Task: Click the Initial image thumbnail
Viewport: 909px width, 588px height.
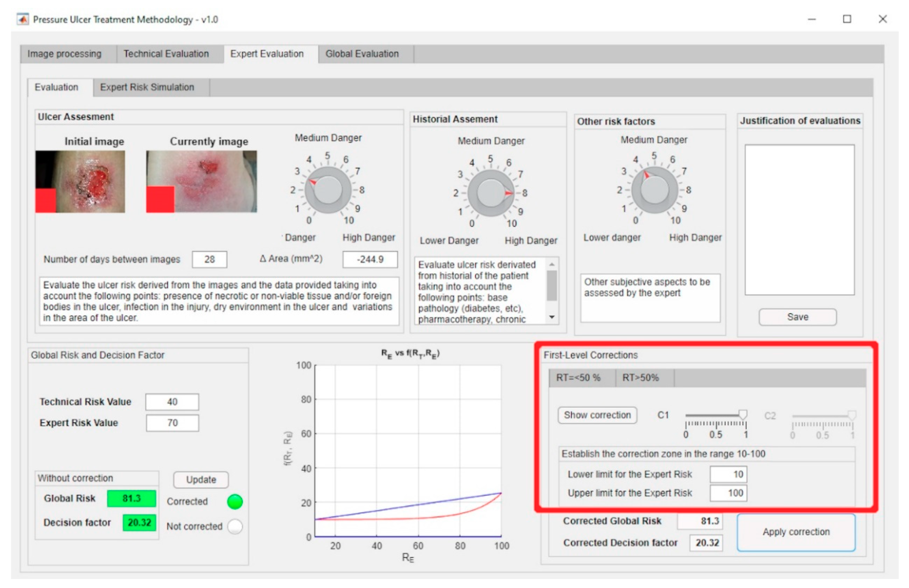Action: tap(80, 182)
